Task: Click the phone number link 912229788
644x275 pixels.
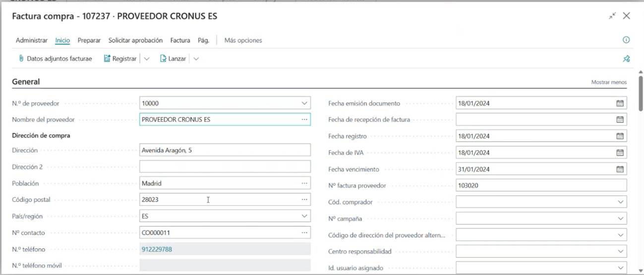Action: (x=157, y=249)
